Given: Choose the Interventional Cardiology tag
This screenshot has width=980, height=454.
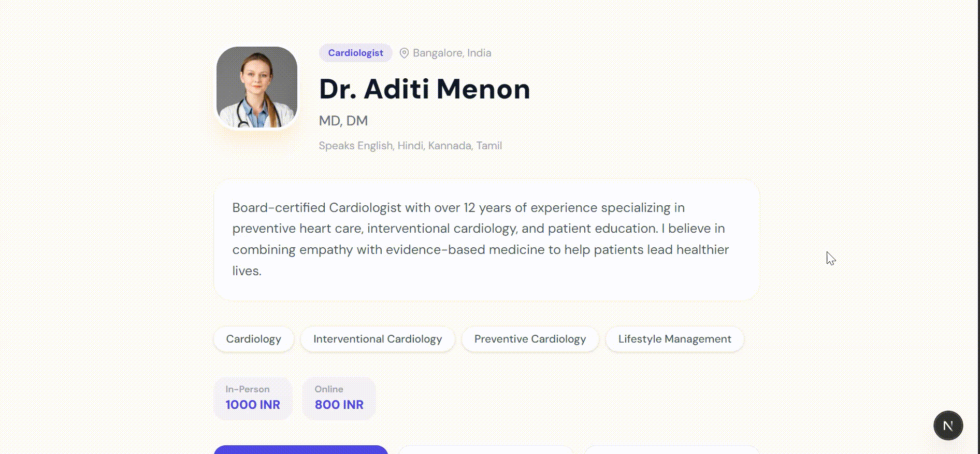Looking at the screenshot, I should coord(378,339).
